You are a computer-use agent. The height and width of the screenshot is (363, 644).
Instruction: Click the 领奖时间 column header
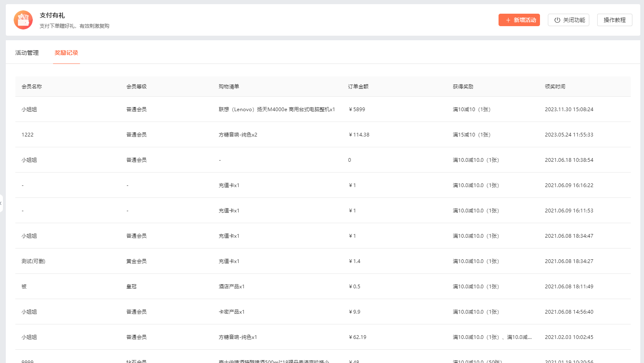pyautogui.click(x=555, y=87)
